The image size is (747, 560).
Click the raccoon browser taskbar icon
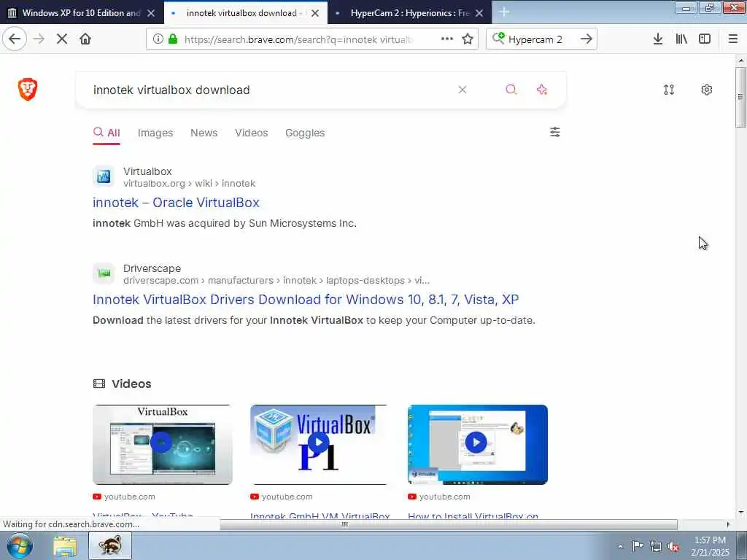[x=110, y=545]
